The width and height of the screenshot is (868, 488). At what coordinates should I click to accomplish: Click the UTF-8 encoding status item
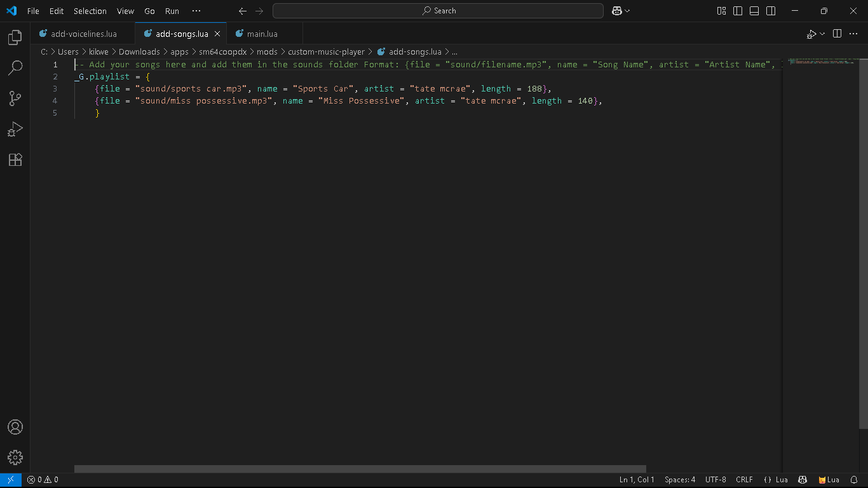point(715,480)
